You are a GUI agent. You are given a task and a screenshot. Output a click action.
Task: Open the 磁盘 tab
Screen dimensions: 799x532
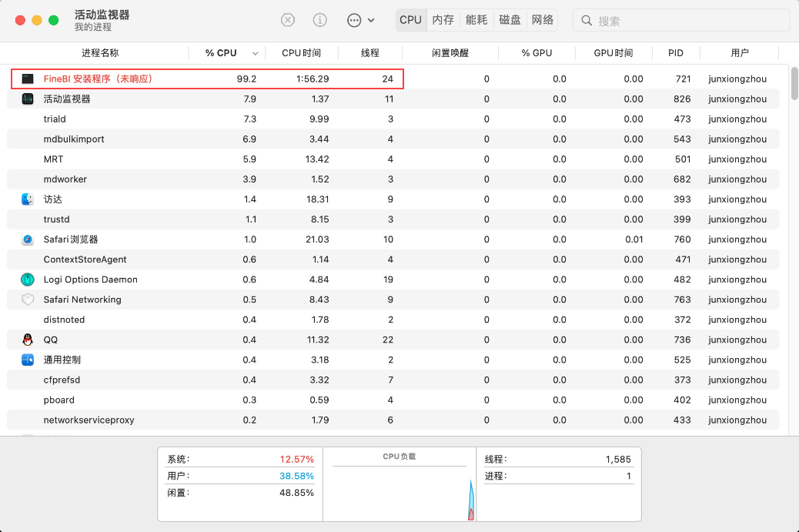(510, 20)
